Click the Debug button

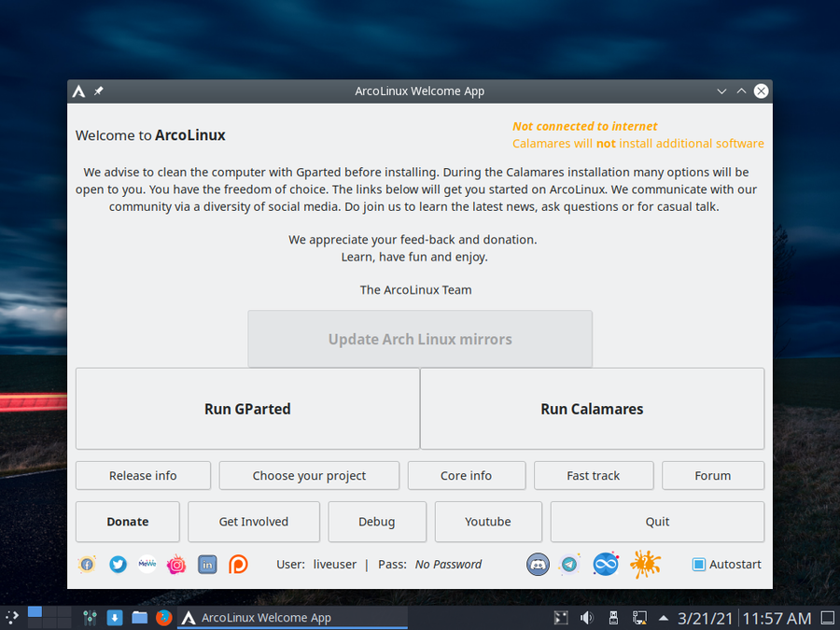coord(377,522)
